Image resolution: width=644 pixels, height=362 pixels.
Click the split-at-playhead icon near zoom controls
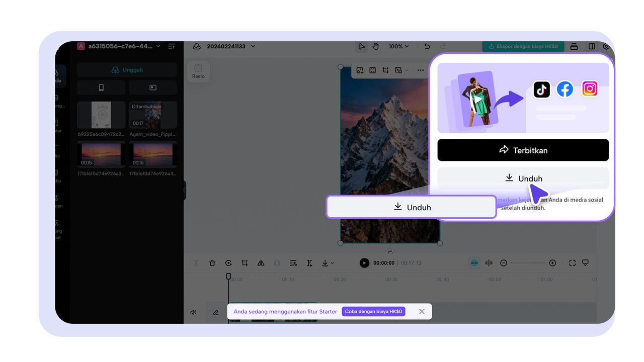489,263
